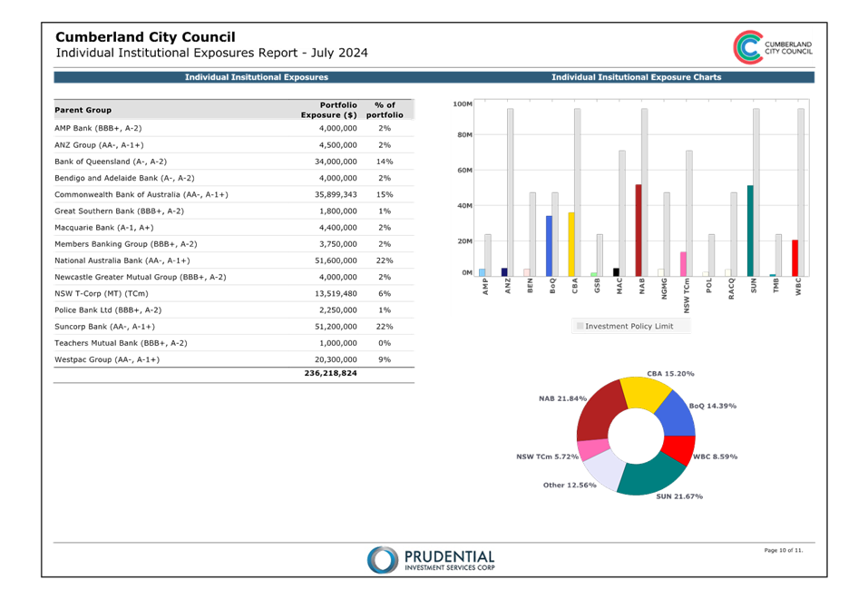Image resolution: width=868 pixels, height=599 pixels.
Task: Click exposure value 13,519,480
Action: click(x=336, y=293)
